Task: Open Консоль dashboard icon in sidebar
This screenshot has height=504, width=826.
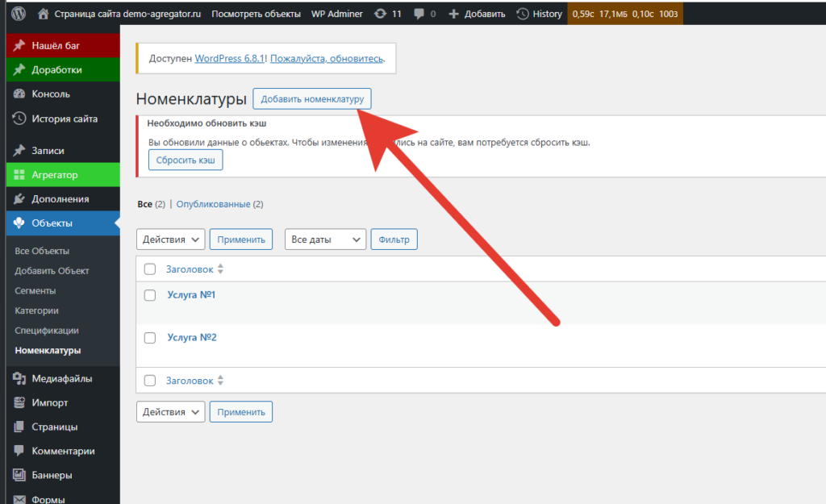Action: tap(19, 94)
